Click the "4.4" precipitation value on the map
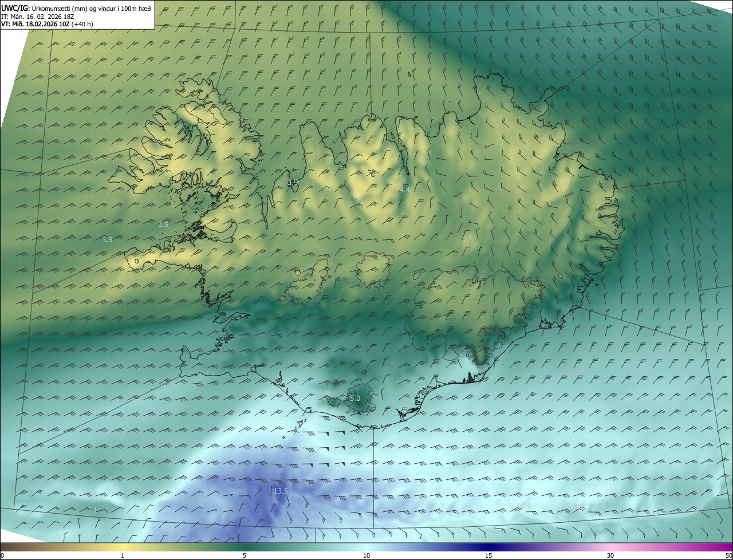The height and width of the screenshot is (560, 733). pyautogui.click(x=405, y=190)
